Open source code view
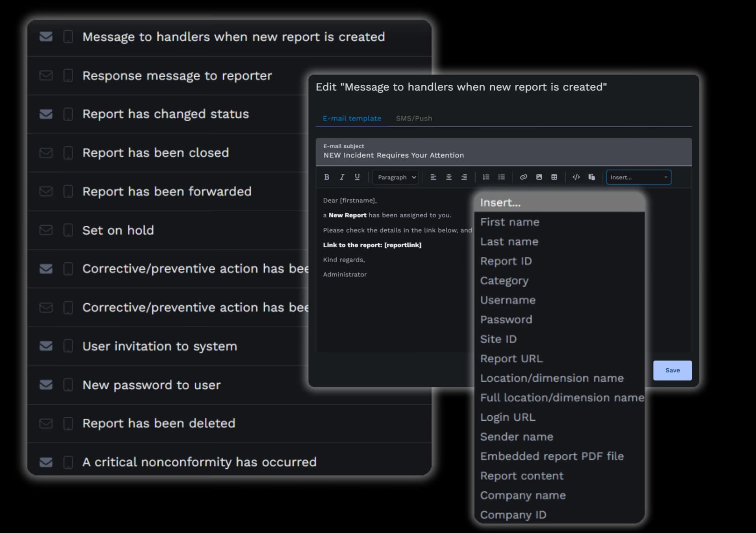Viewport: 756px width, 533px height. coord(576,177)
